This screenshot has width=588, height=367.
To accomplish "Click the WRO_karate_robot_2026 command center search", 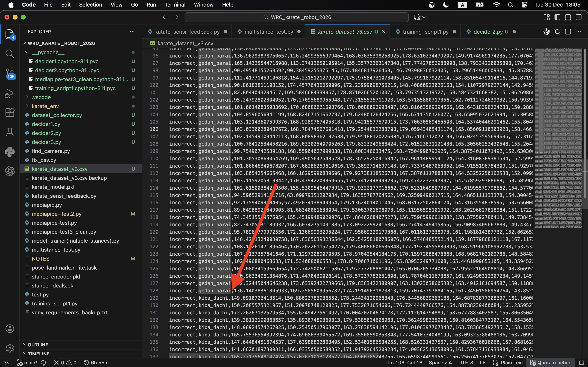I will click(x=296, y=17).
